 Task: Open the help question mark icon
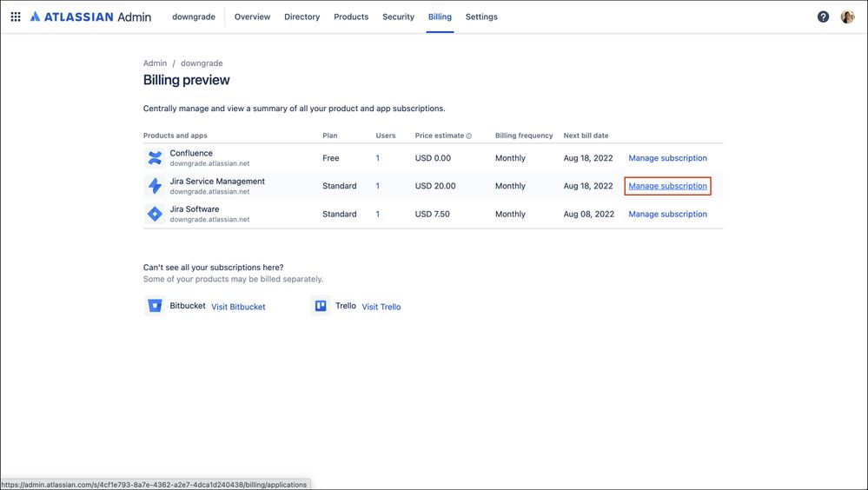pyautogui.click(x=823, y=17)
